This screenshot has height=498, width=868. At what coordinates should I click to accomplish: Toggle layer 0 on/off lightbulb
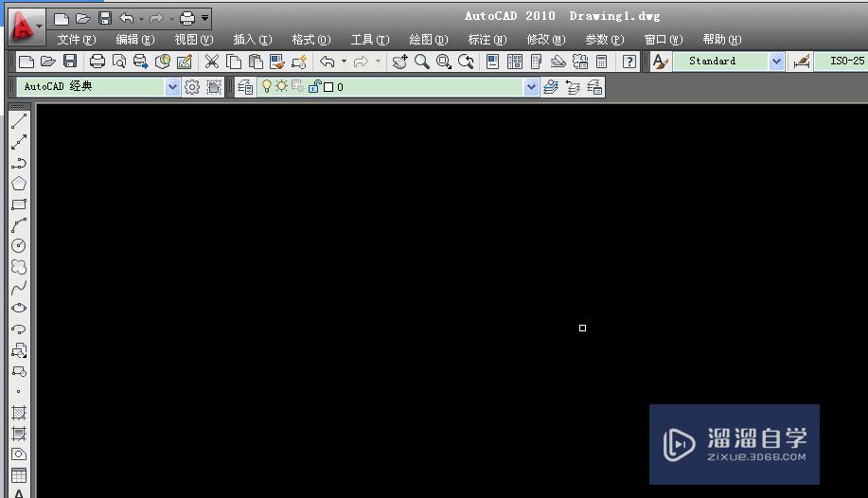267,86
